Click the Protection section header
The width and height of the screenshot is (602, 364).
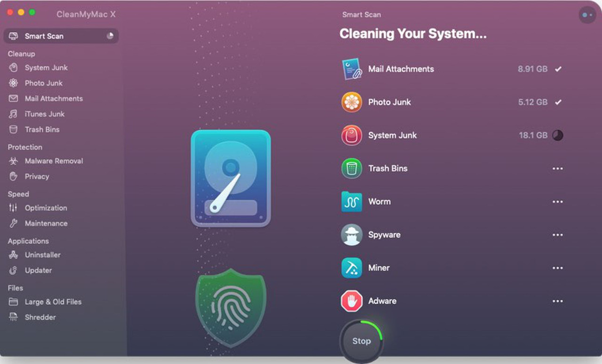pyautogui.click(x=25, y=147)
